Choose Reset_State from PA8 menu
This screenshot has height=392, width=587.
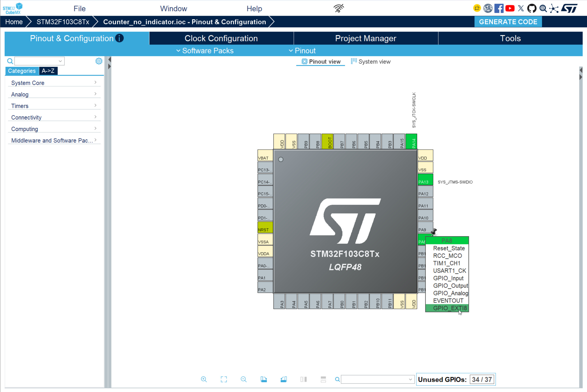point(447,248)
